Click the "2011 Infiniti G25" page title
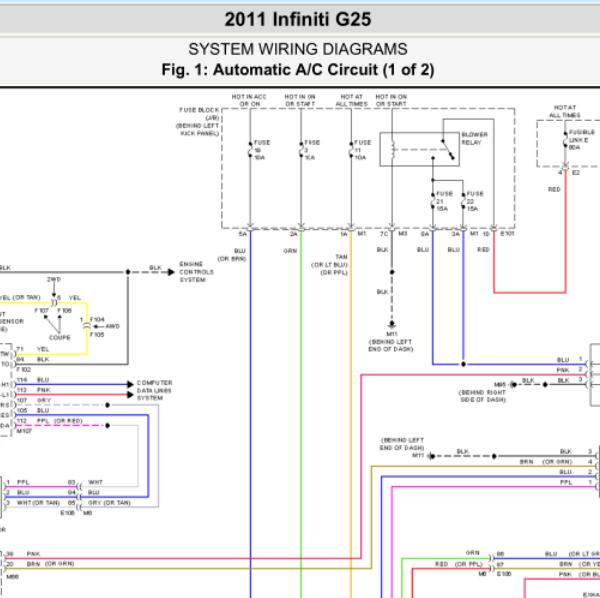This screenshot has width=600, height=598. [298, 19]
